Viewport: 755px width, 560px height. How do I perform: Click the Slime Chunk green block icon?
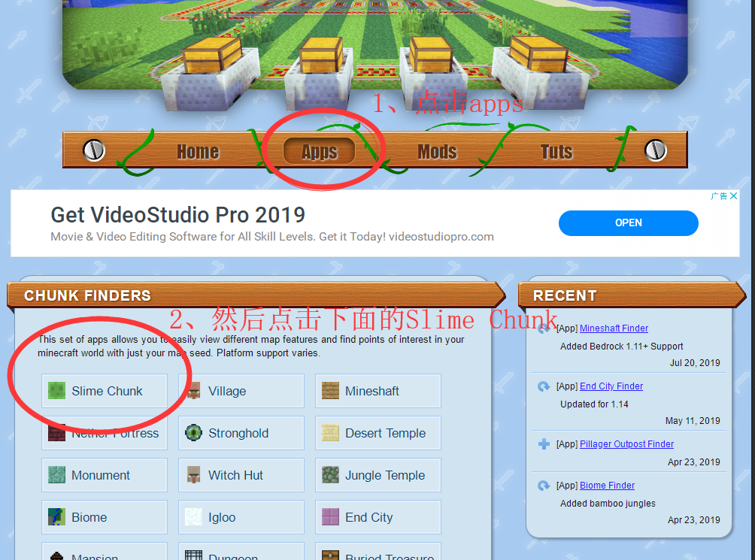[56, 391]
